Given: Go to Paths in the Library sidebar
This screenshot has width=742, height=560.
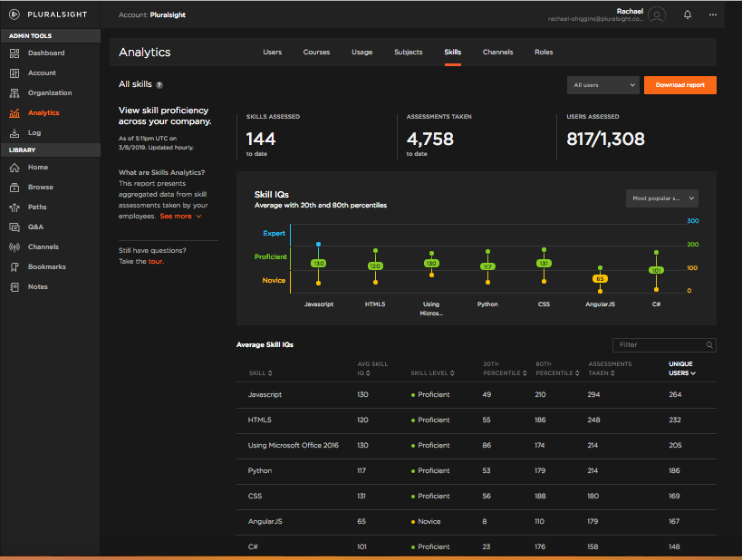Looking at the screenshot, I should point(38,207).
